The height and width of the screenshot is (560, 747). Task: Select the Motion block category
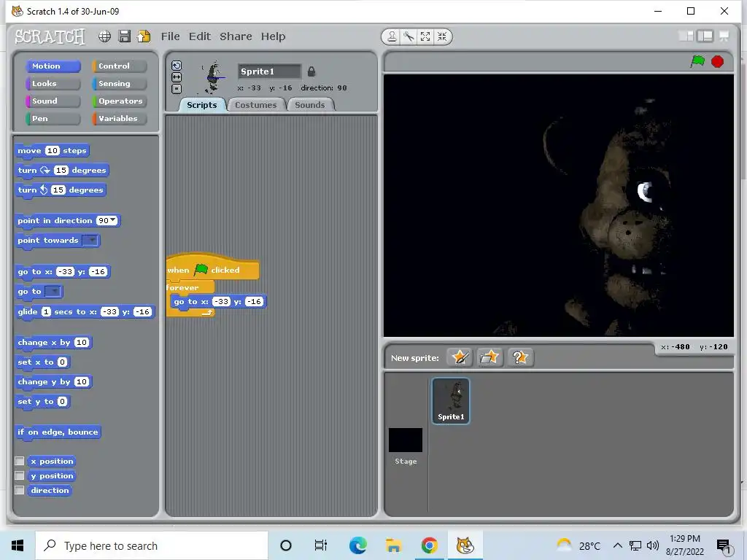point(53,66)
